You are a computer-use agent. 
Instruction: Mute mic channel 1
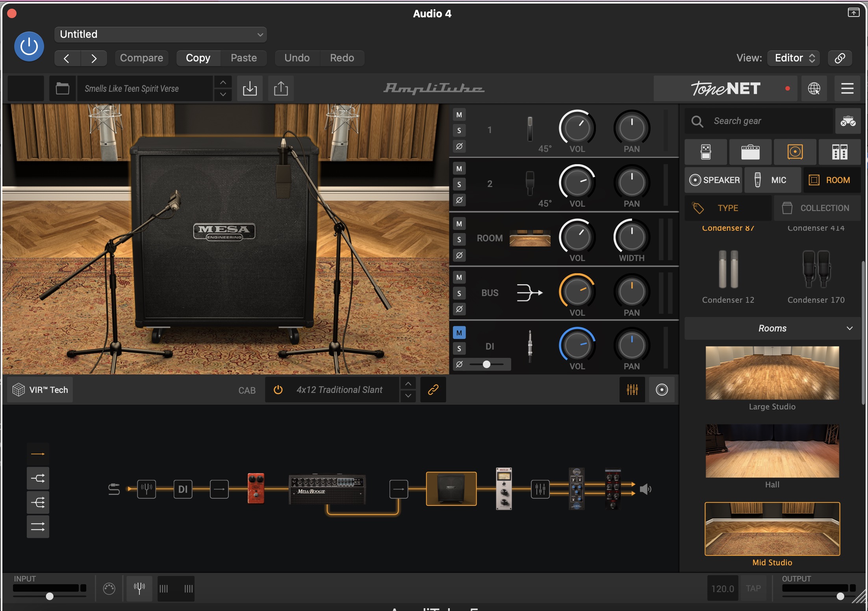click(x=459, y=115)
